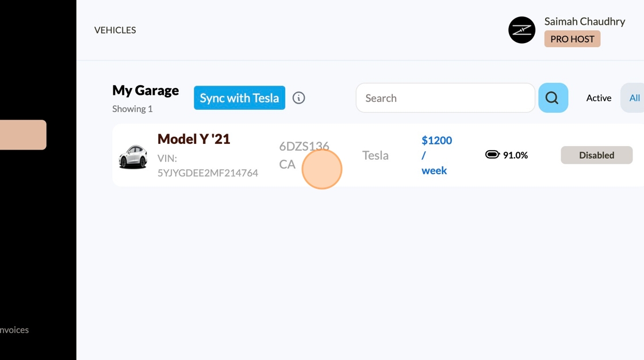Click the Sync with Tesla button
The image size is (644, 360).
pyautogui.click(x=239, y=98)
